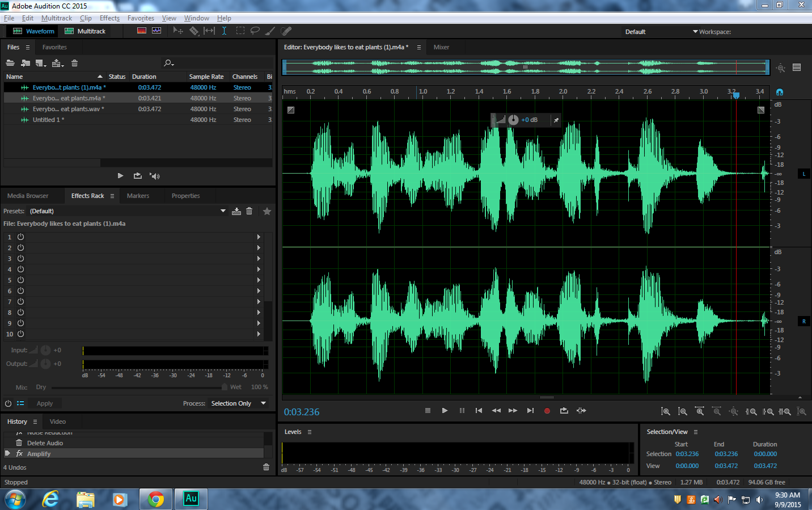The image size is (812, 510).
Task: Open the Presets dropdown in Effects Rack
Action: coord(222,210)
